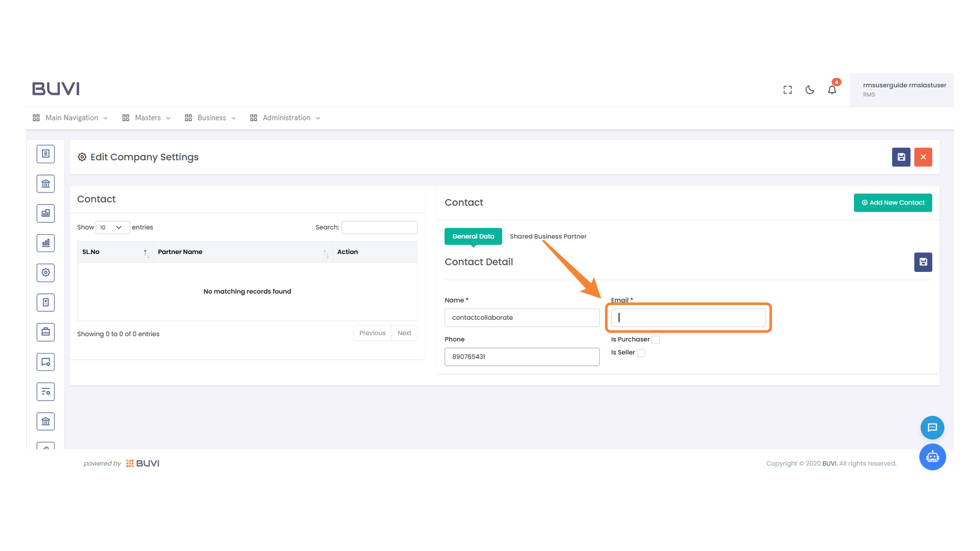Launch the chatbot icon at bottom right
Screen dimensions: 980x551
tap(933, 457)
